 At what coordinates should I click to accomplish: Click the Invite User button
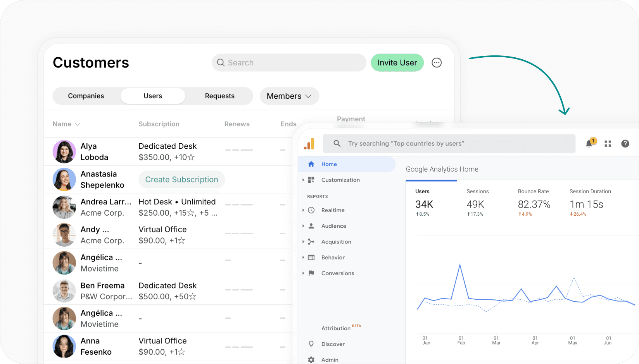click(397, 63)
